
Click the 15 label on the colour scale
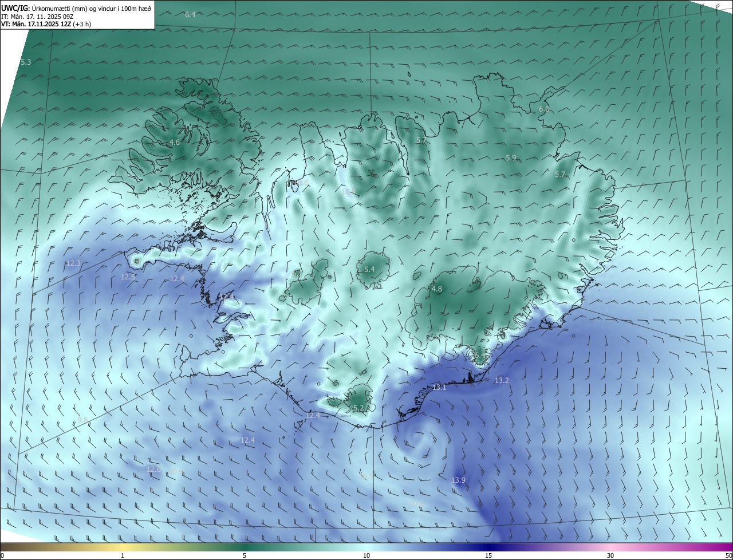point(488,555)
